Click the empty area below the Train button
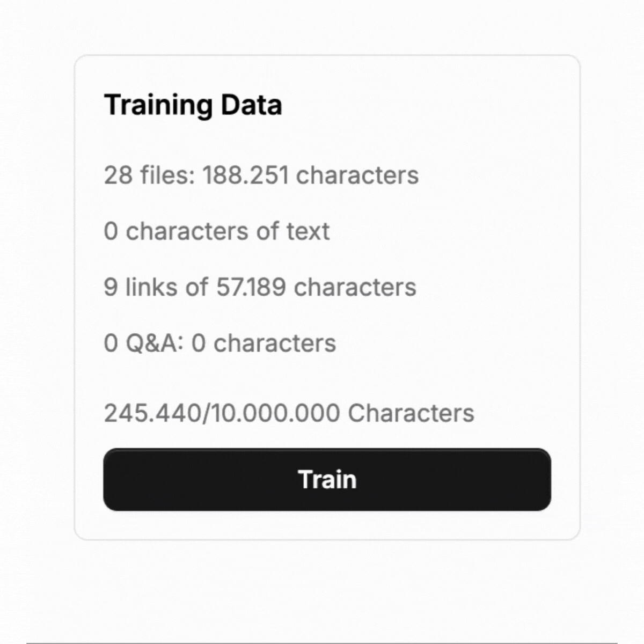 point(327,523)
